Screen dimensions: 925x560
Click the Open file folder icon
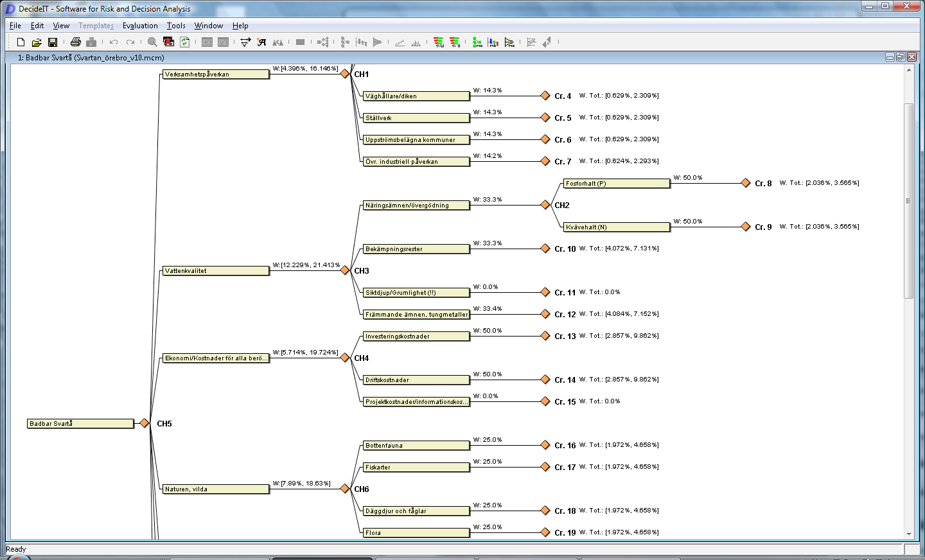37,42
